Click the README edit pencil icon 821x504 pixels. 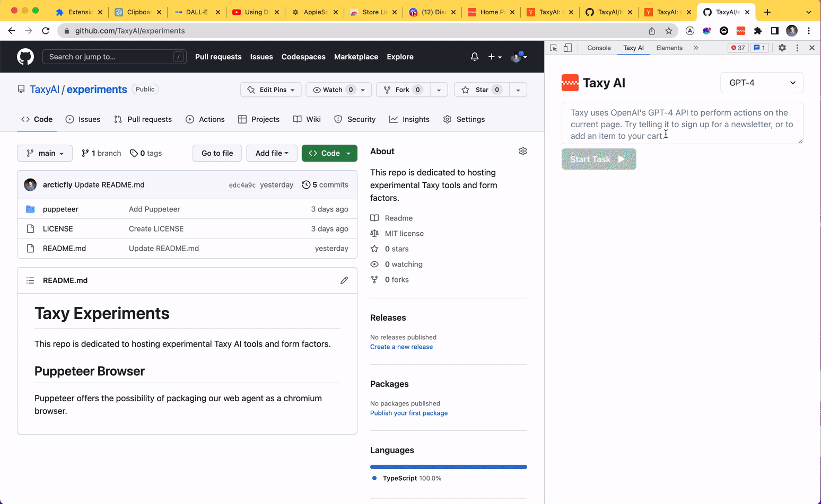[344, 280]
